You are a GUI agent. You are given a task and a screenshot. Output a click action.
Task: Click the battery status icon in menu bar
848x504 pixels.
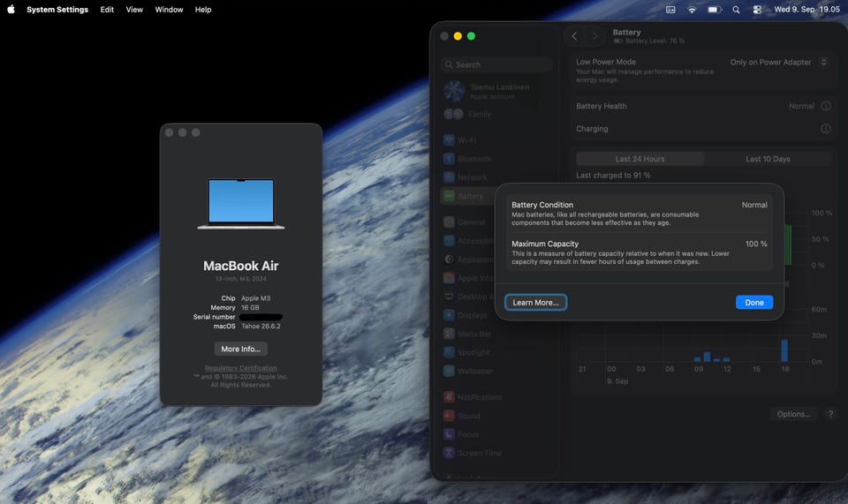coord(715,9)
